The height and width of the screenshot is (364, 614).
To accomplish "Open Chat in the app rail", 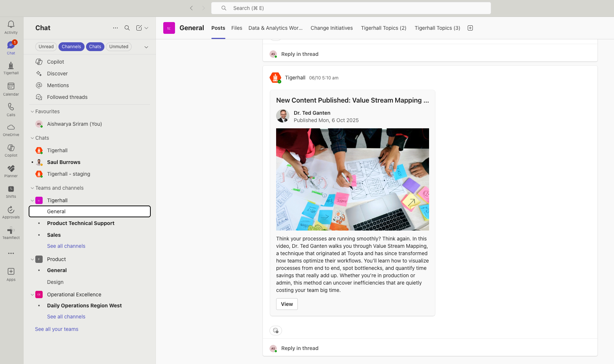I will tap(11, 48).
